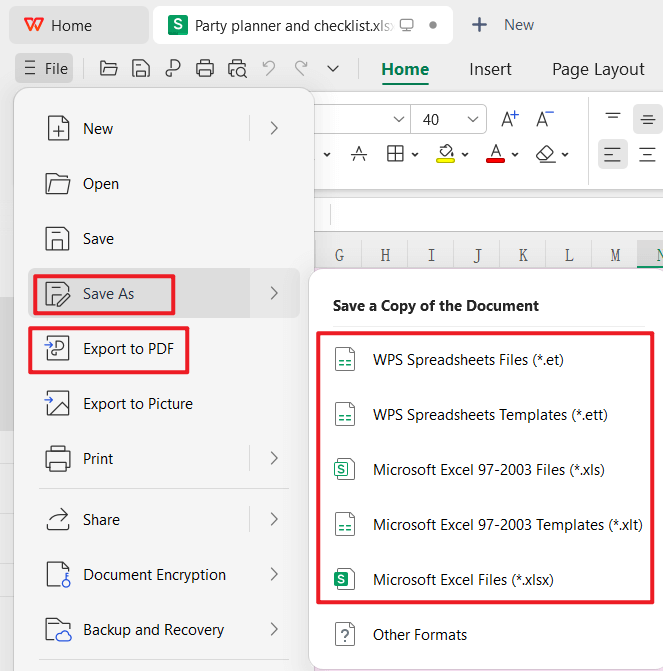Viewport: 663px width, 671px height.
Task: Click the increase font size icon
Action: pyautogui.click(x=510, y=119)
